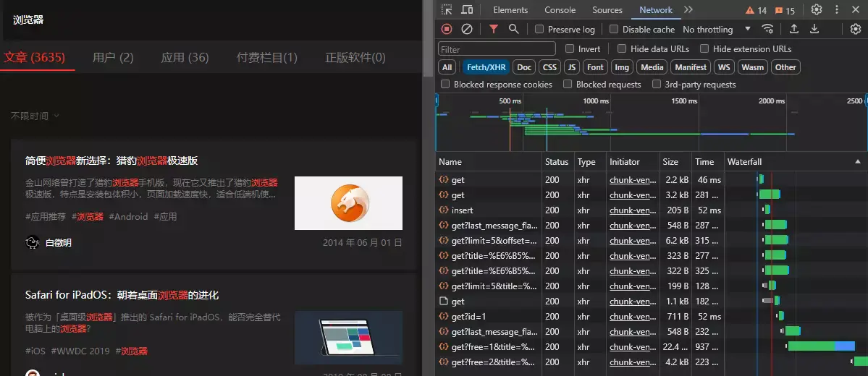Clear the network log

pos(467,30)
